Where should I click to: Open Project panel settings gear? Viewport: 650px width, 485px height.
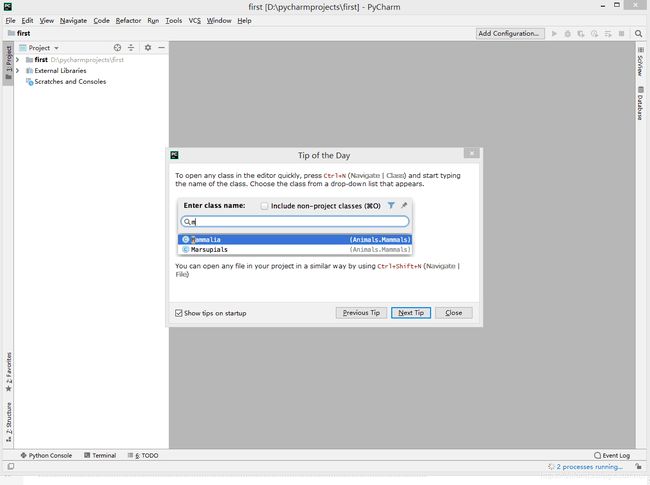148,48
